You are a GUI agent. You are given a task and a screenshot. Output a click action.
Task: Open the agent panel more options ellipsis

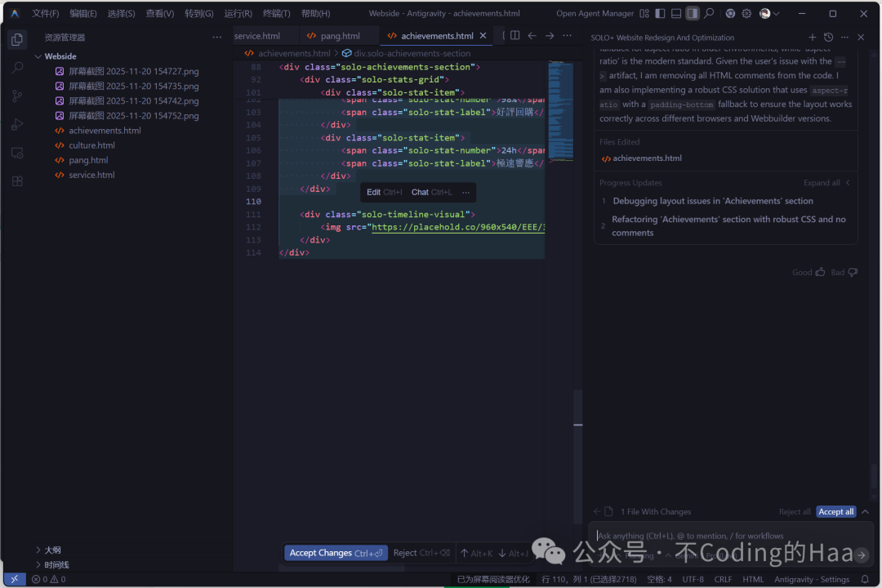tap(845, 37)
